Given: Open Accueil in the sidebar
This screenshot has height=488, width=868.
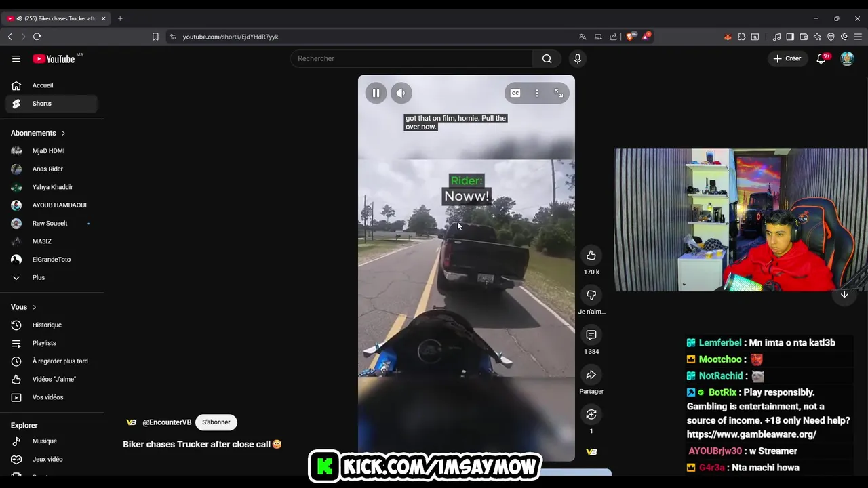Looking at the screenshot, I should pyautogui.click(x=52, y=85).
